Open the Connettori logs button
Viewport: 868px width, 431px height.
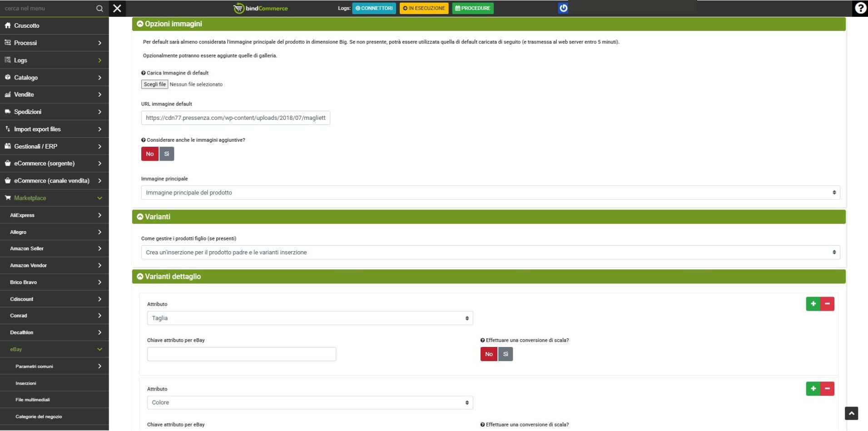coord(374,8)
